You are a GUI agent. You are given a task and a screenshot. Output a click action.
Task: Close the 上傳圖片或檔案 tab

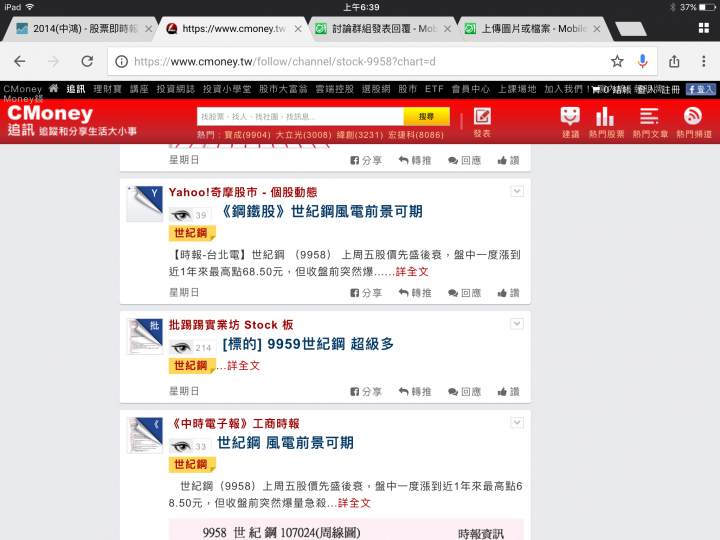tap(596, 29)
